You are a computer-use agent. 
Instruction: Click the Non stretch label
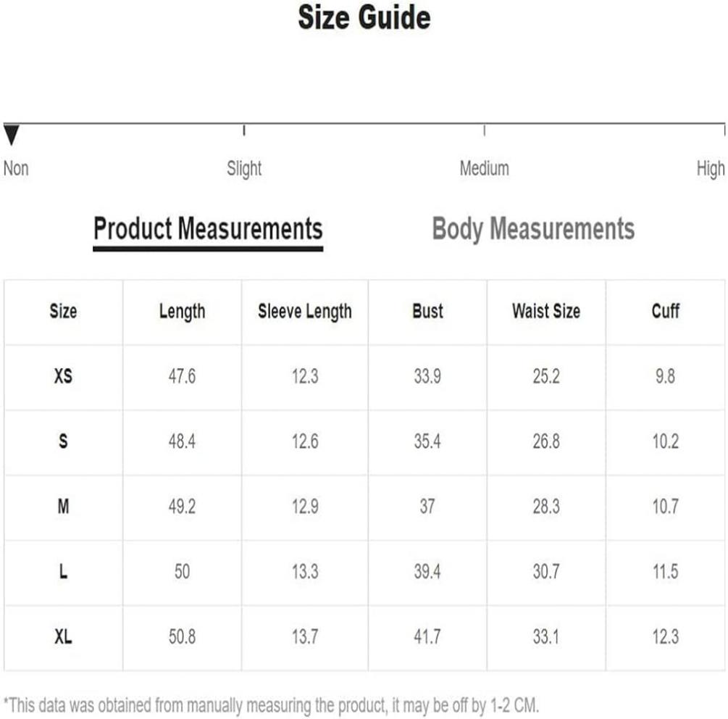(x=16, y=168)
